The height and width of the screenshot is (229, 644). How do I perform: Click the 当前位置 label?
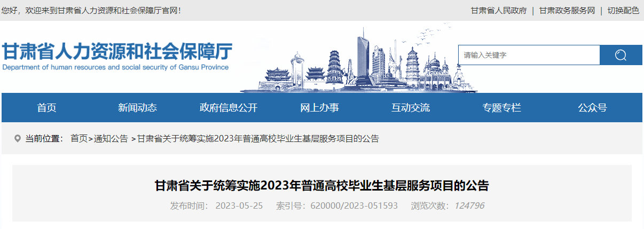coord(45,139)
